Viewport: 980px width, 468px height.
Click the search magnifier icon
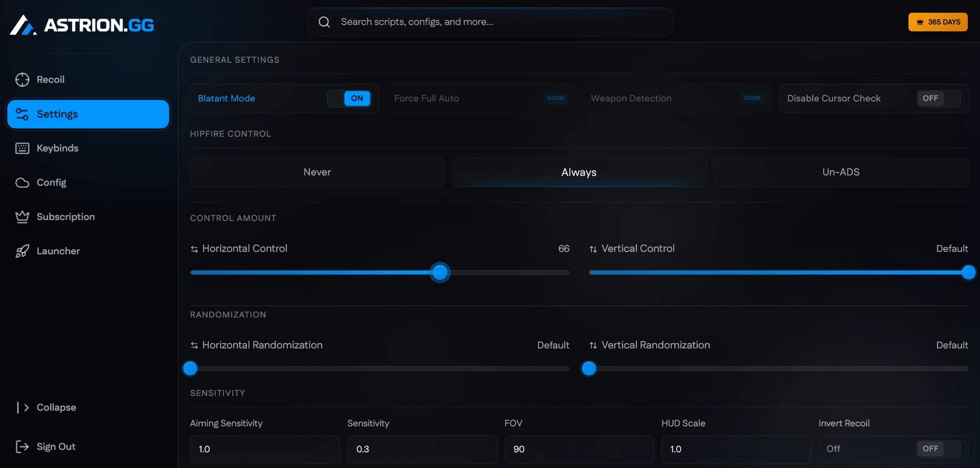324,22
